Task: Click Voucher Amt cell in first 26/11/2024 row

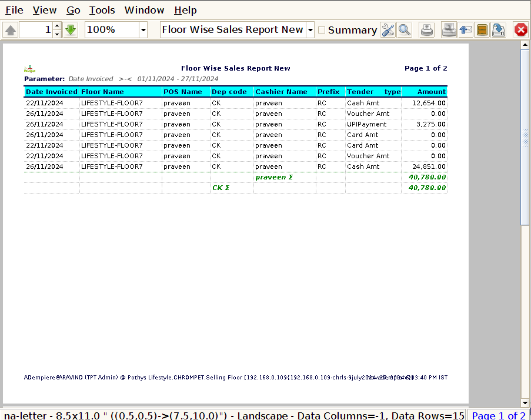Action: pos(368,114)
